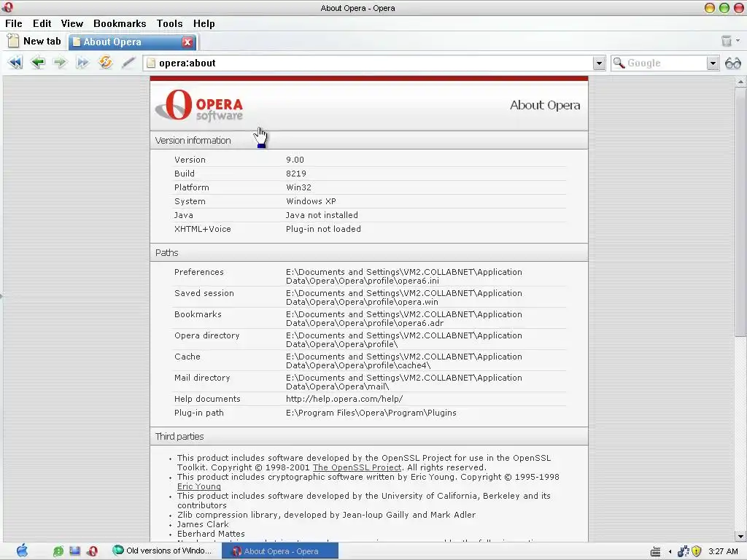The height and width of the screenshot is (560, 747).
Task: Launch Opera from the quick-launch red O icon
Action: point(93,551)
